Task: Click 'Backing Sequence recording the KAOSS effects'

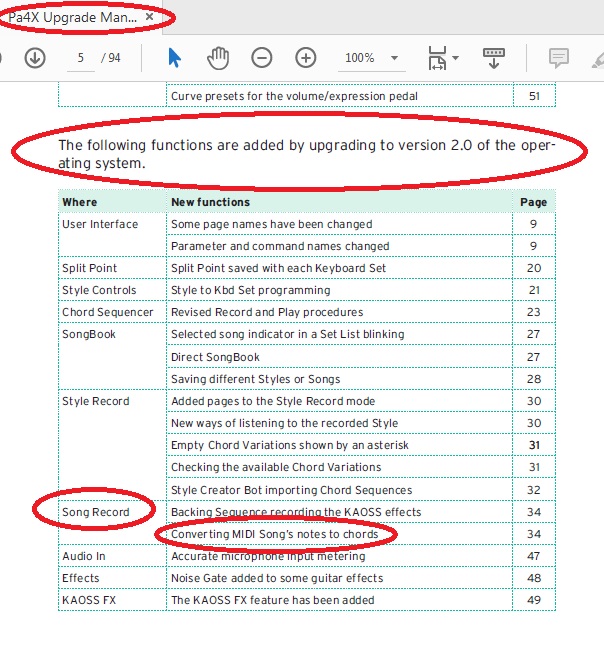Action: pyautogui.click(x=296, y=512)
